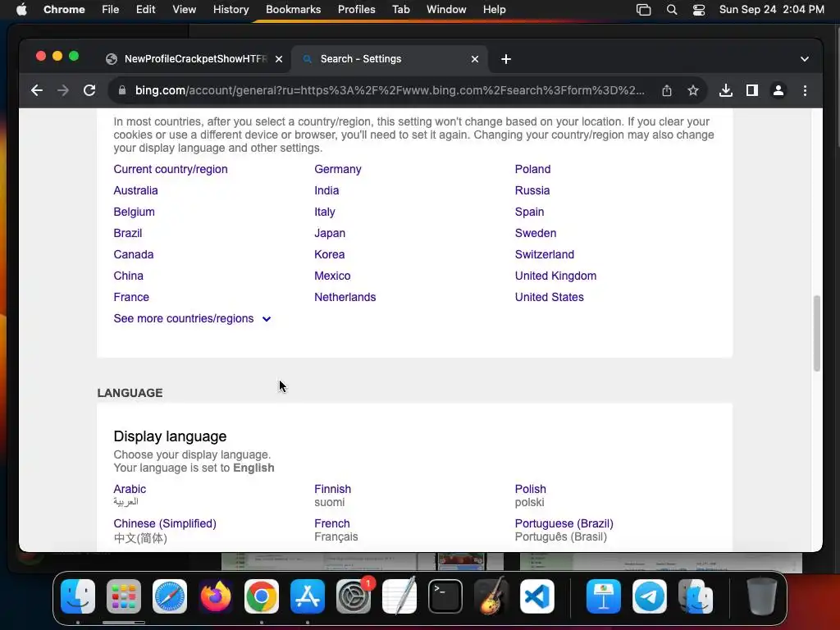The height and width of the screenshot is (630, 840).
Task: Select Current country/region link
Action: click(171, 169)
